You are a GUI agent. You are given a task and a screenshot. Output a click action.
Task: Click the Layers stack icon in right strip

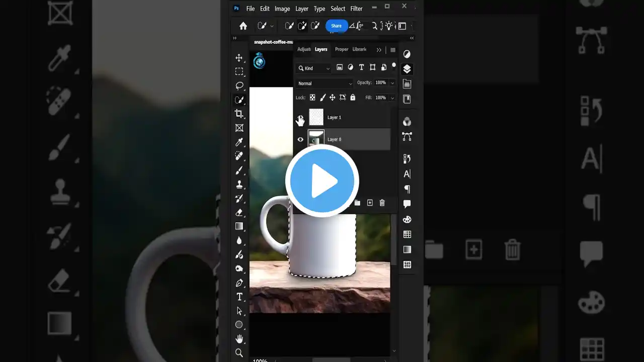[407, 69]
